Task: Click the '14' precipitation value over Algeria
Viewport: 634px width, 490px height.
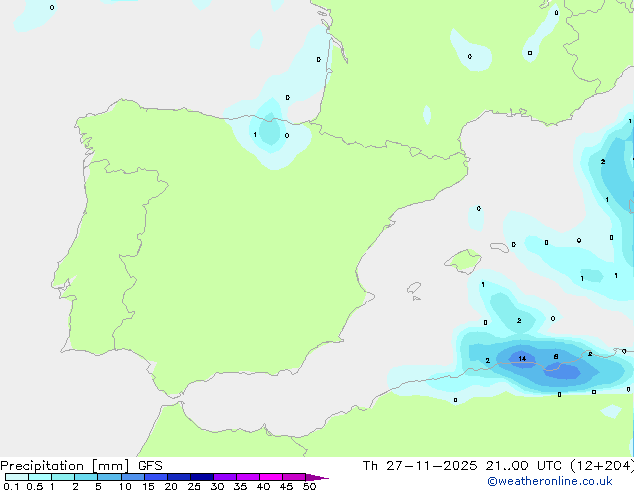Action: pos(522,358)
